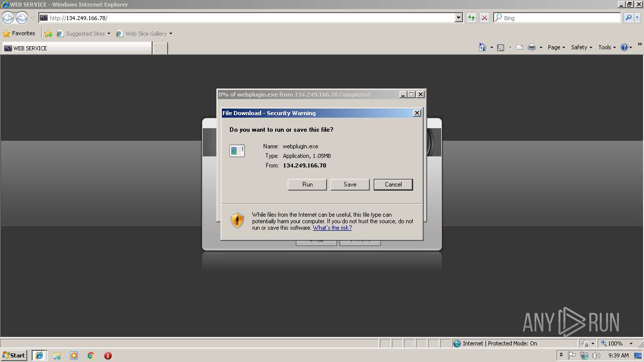Close the webplugin.exe download progress window
Screen dimensions: 644x362
click(421, 95)
